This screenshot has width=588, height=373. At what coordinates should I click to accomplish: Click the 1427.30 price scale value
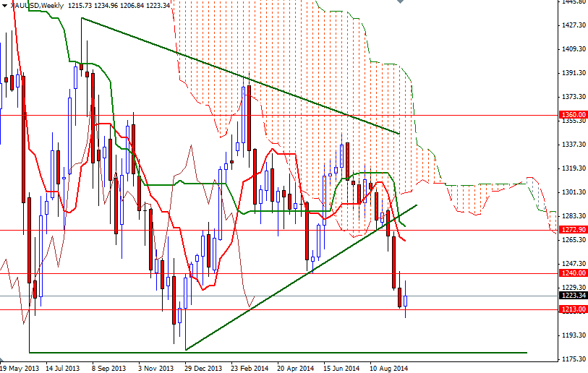[x=574, y=25]
